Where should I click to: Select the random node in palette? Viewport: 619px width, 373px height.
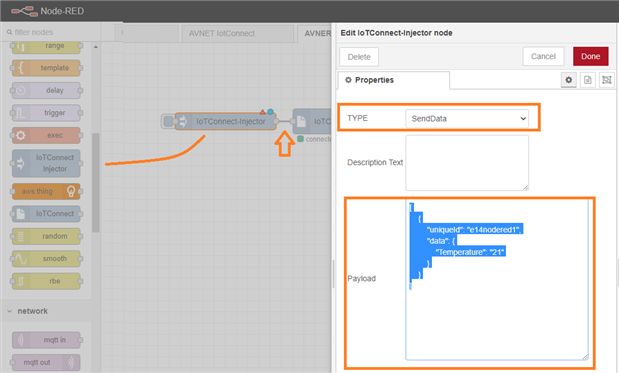pos(47,236)
